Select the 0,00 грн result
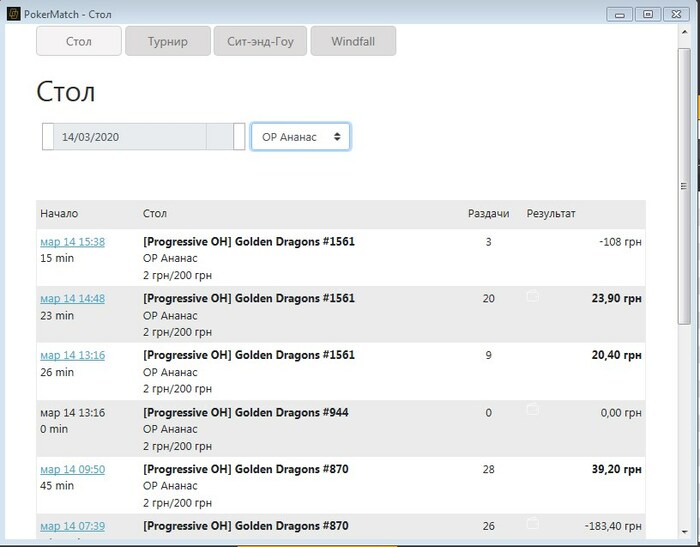The image size is (700, 547). click(x=621, y=413)
